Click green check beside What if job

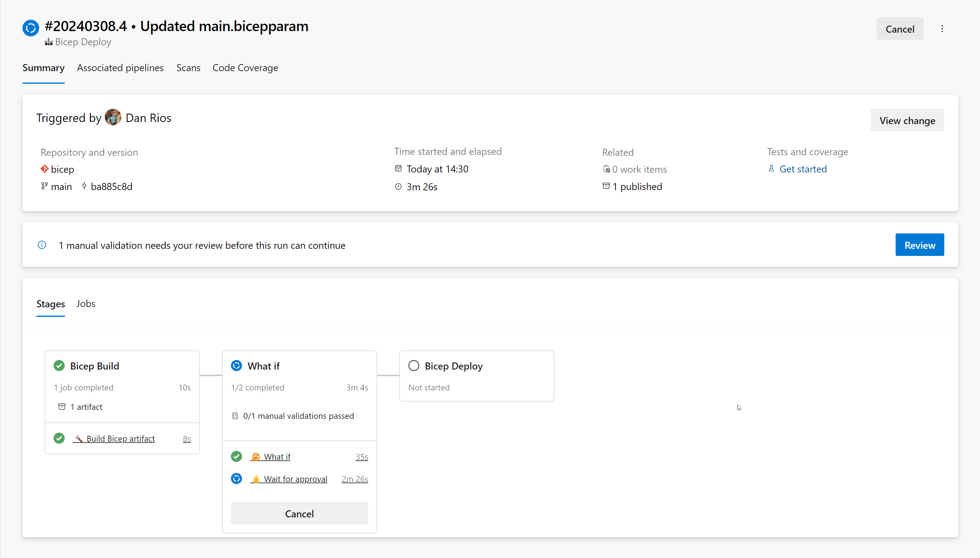pyautogui.click(x=236, y=456)
